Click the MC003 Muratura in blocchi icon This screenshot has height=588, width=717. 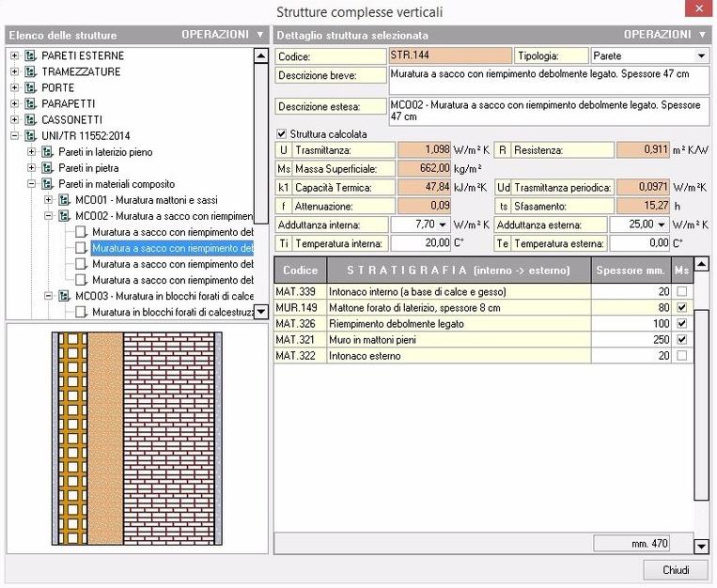(64, 296)
